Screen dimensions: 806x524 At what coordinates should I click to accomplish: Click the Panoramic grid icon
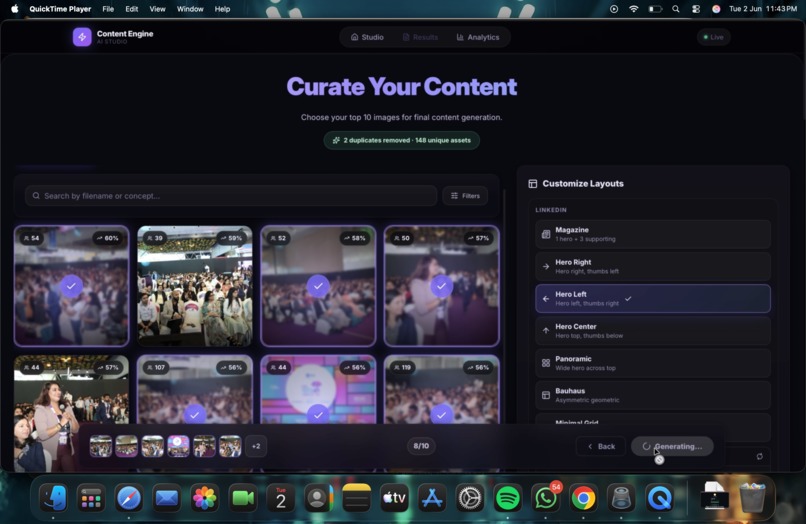[546, 363]
